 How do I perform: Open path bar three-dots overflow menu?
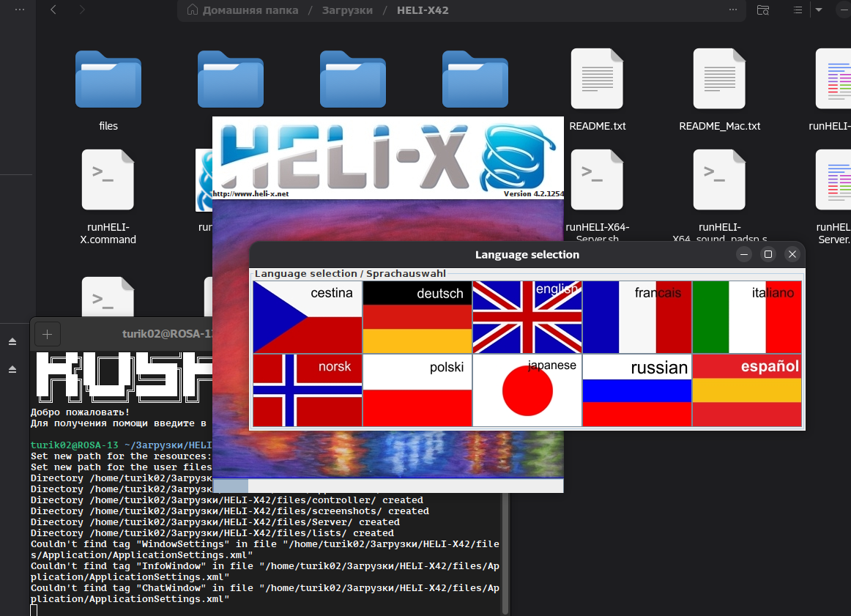[x=732, y=10]
